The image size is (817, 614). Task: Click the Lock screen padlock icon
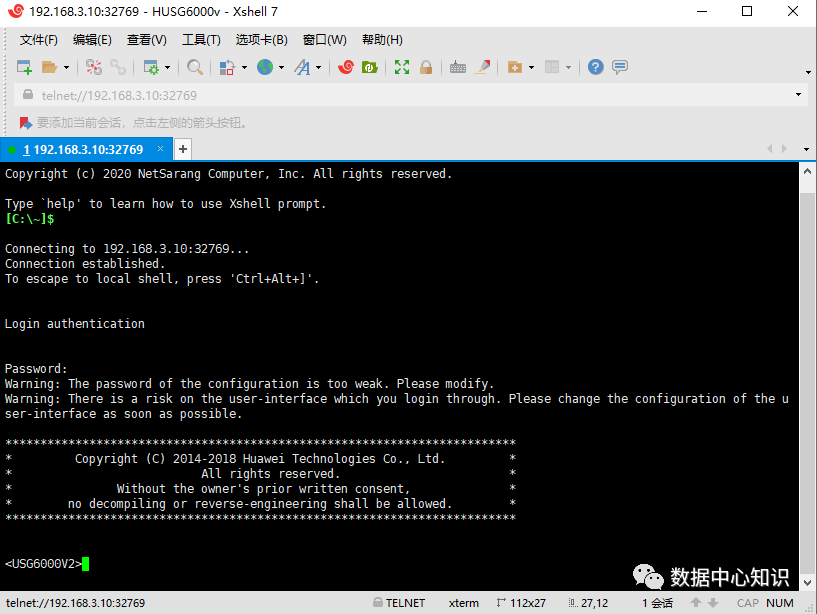pyautogui.click(x=426, y=67)
